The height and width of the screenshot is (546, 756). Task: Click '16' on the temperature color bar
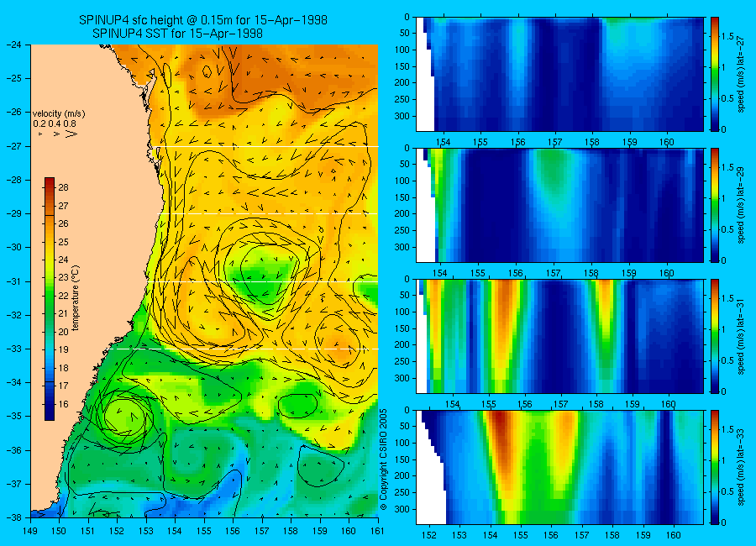[63, 404]
